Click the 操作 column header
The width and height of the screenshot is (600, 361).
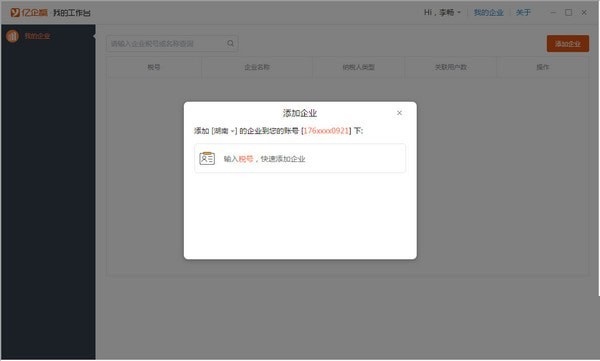click(543, 67)
